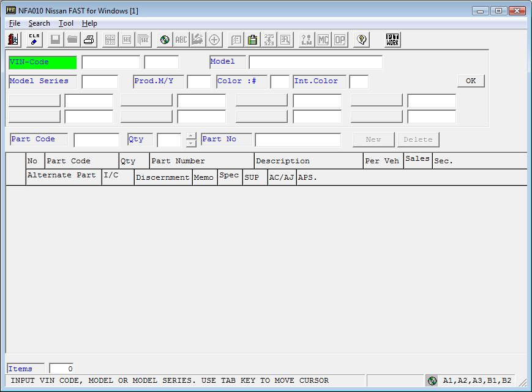This screenshot has width=532, height=392.
Task: Focus the Qty input field
Action: tap(169, 140)
